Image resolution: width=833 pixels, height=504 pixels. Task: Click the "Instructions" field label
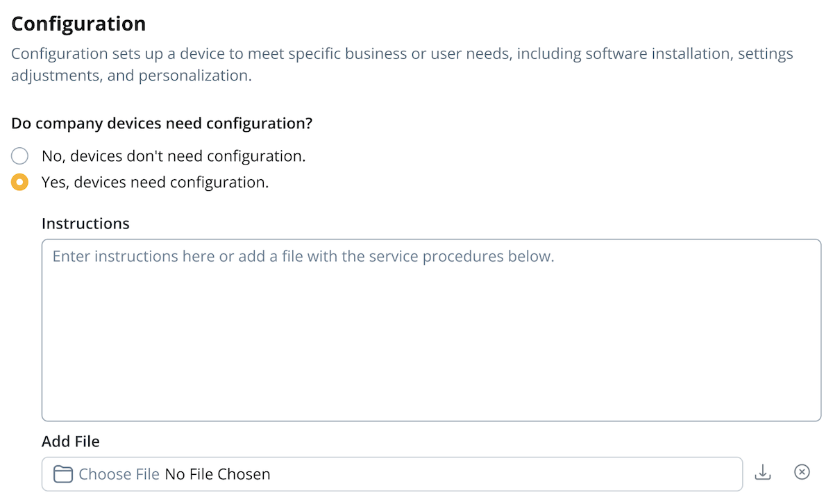85,224
